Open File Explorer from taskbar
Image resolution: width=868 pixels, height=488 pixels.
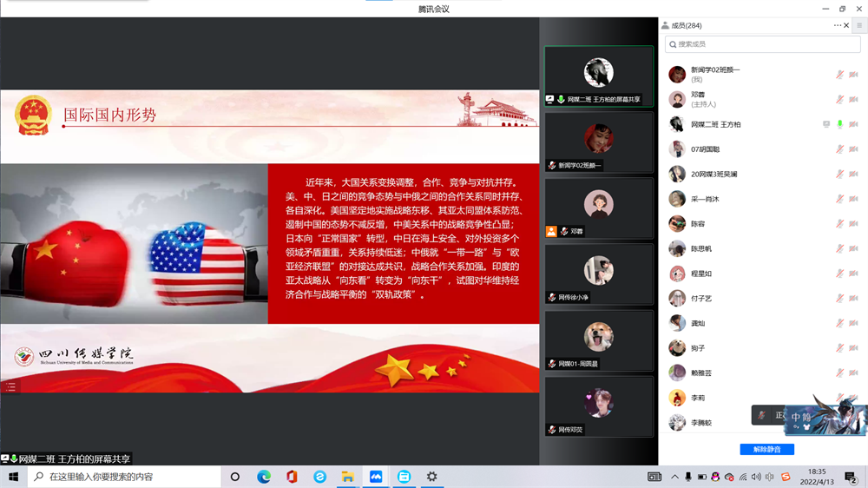point(347,477)
